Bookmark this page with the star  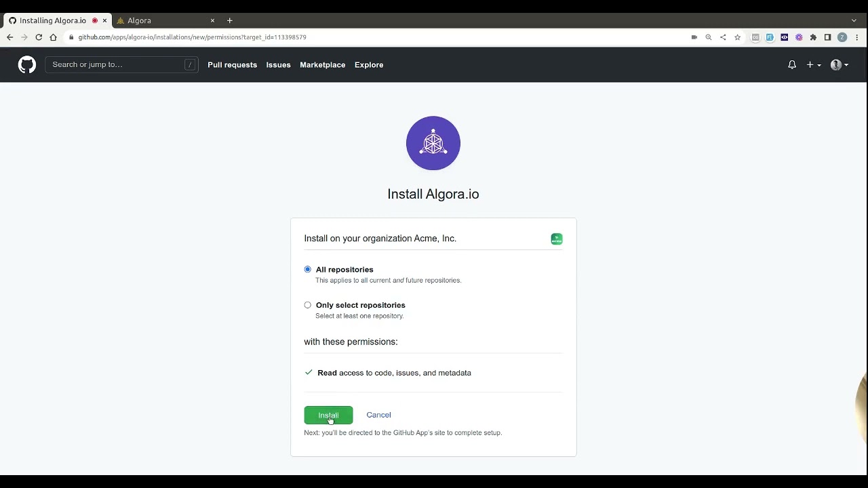[737, 37]
